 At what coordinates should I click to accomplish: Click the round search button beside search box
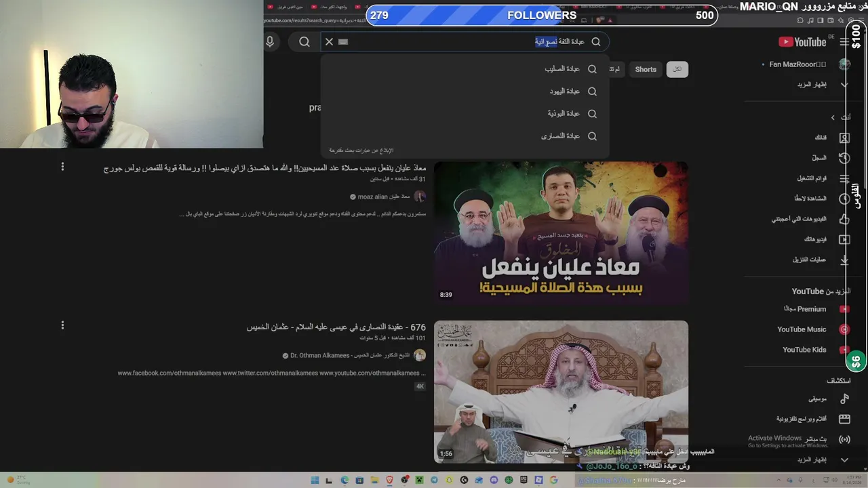(304, 42)
